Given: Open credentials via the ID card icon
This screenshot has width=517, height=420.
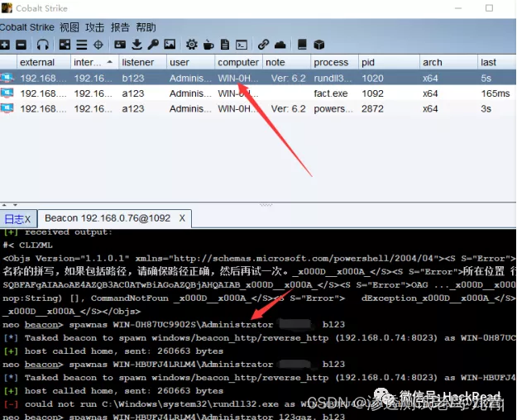Looking at the screenshot, I should tap(120, 44).
